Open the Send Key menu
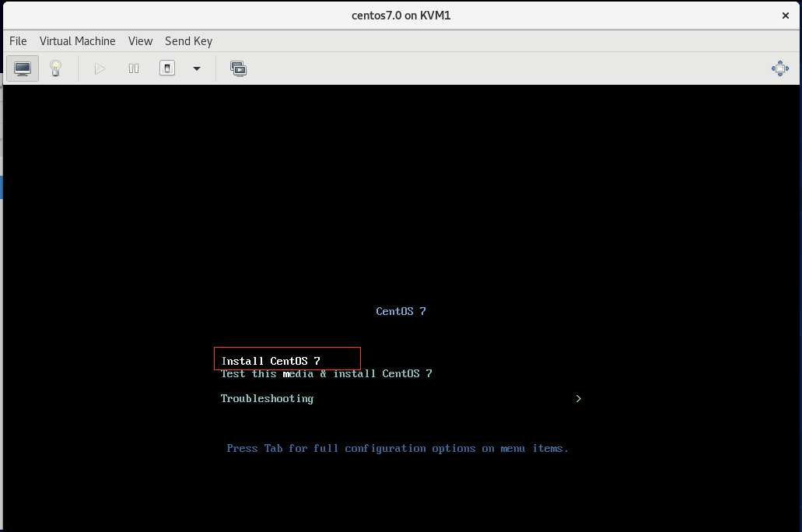This screenshot has height=532, width=802. [188, 41]
